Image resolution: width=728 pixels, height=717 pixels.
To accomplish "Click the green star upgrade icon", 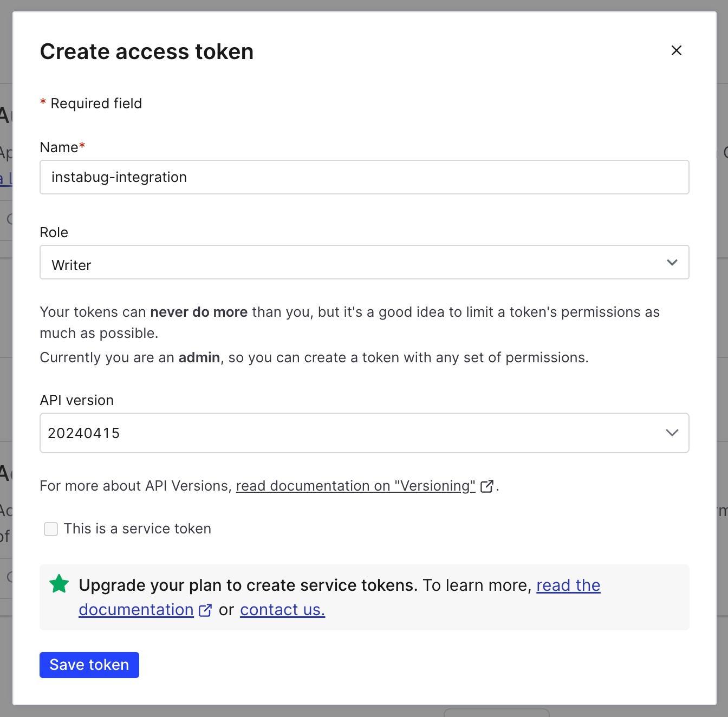I will 59,584.
